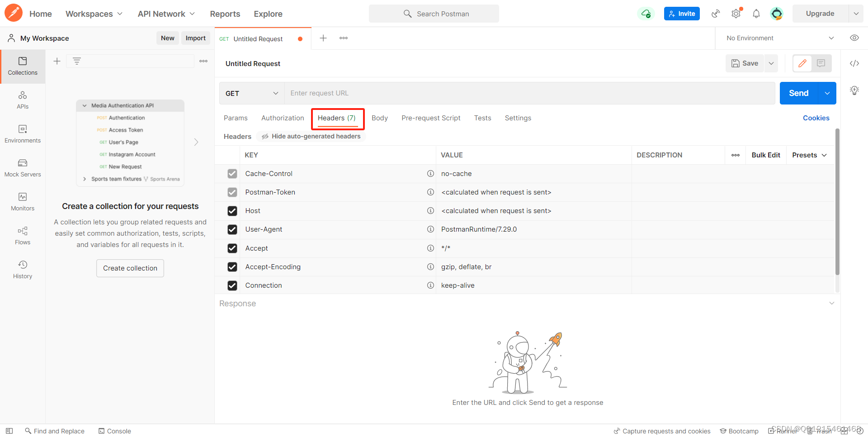This screenshot has width=868, height=437.
Task: Open the Monitors sidebar panel
Action: click(x=23, y=202)
